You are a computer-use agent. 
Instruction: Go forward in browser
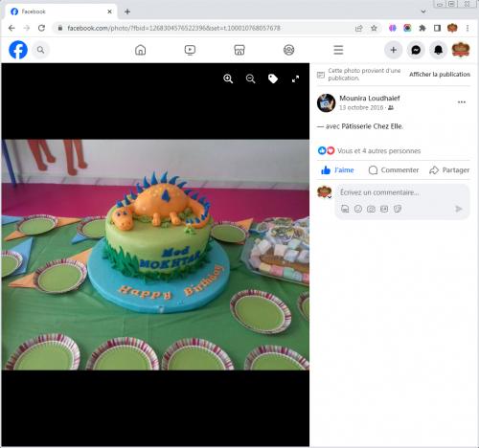[x=27, y=28]
